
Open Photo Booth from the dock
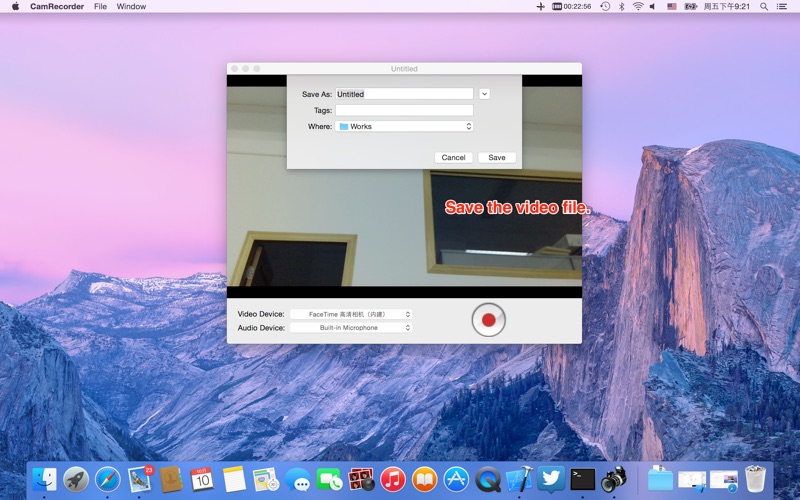[361, 480]
